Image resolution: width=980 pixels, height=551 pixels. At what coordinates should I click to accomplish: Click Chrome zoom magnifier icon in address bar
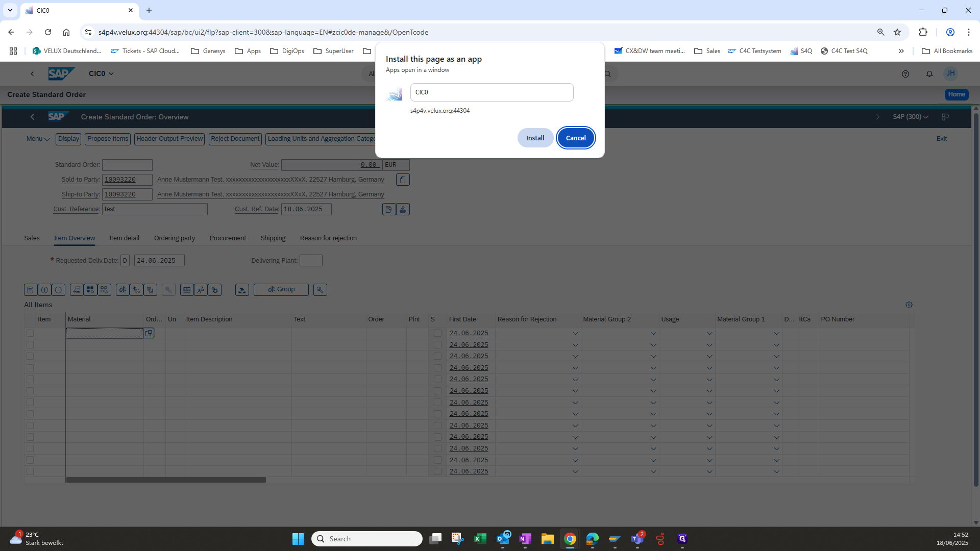(880, 32)
